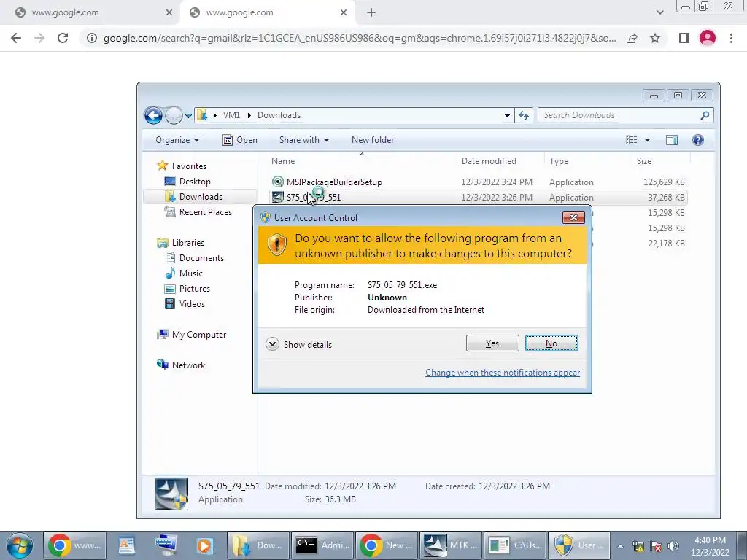Viewport: 747px width, 560px height.
Task: Open Desktop in the navigation pane
Action: [x=194, y=182]
